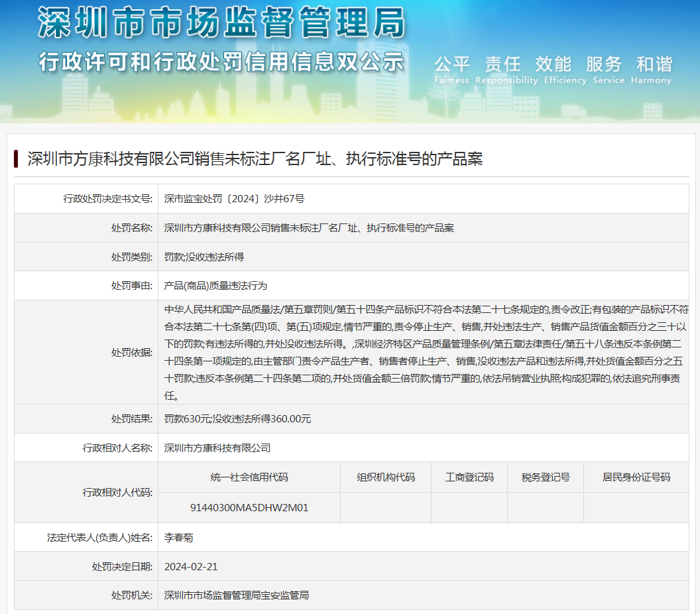Click the 处罚名称 label
This screenshot has height=614, width=700.
tap(132, 227)
